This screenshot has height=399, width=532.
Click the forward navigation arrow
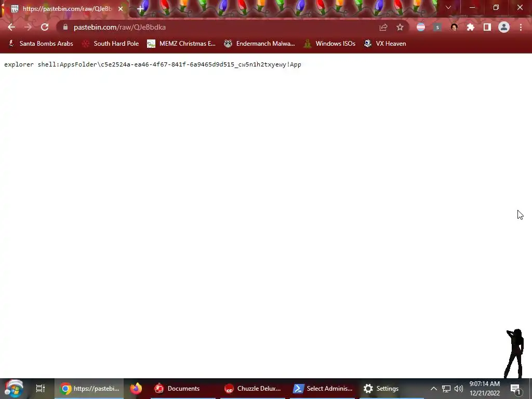(28, 27)
